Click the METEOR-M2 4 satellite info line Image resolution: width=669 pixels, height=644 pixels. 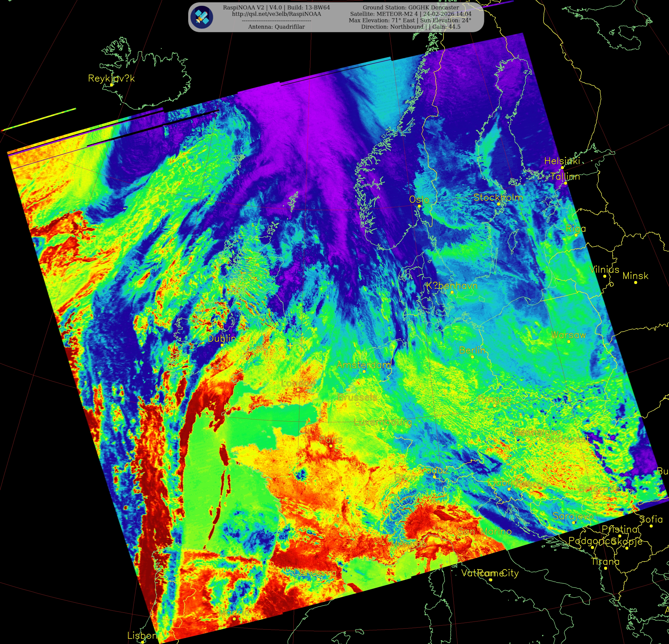click(411, 14)
